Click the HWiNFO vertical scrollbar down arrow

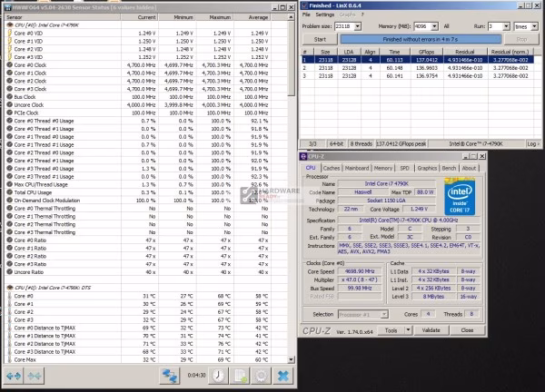pyautogui.click(x=291, y=359)
